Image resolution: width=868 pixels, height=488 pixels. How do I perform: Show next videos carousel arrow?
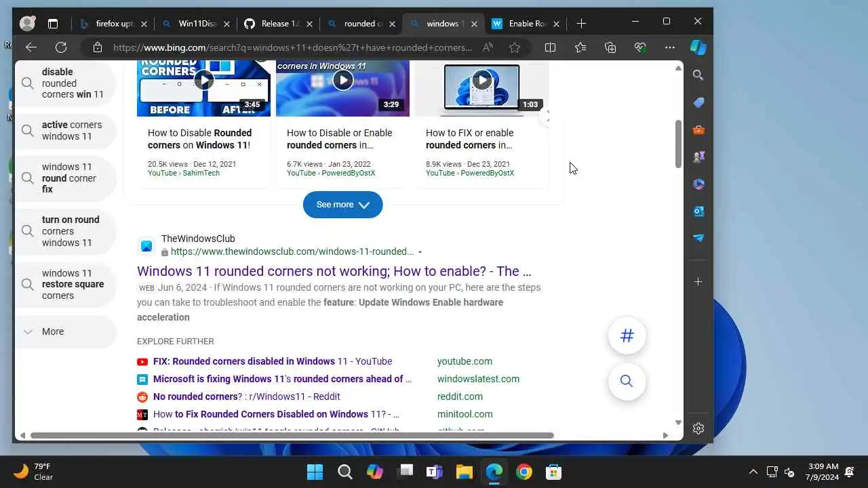click(x=548, y=117)
